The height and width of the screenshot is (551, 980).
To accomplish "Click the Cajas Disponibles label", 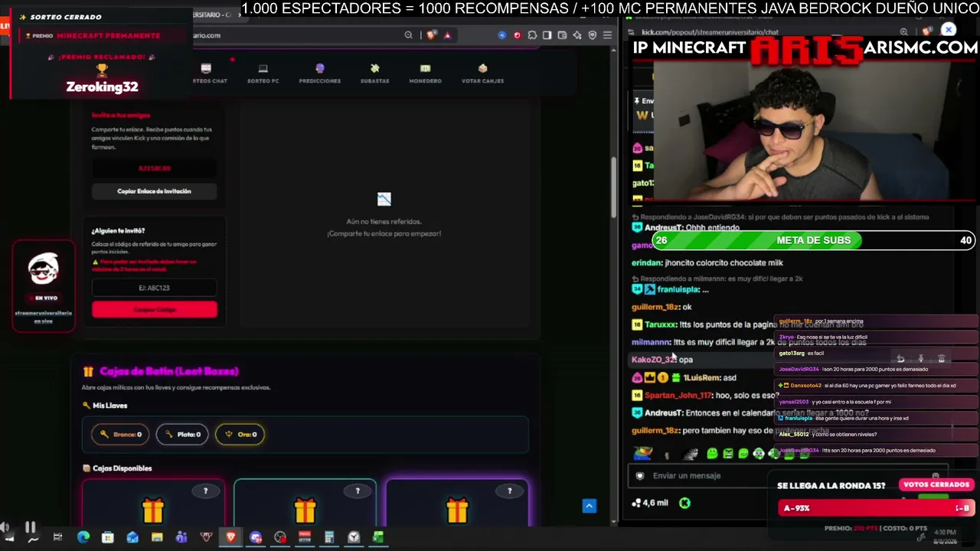I will (122, 468).
